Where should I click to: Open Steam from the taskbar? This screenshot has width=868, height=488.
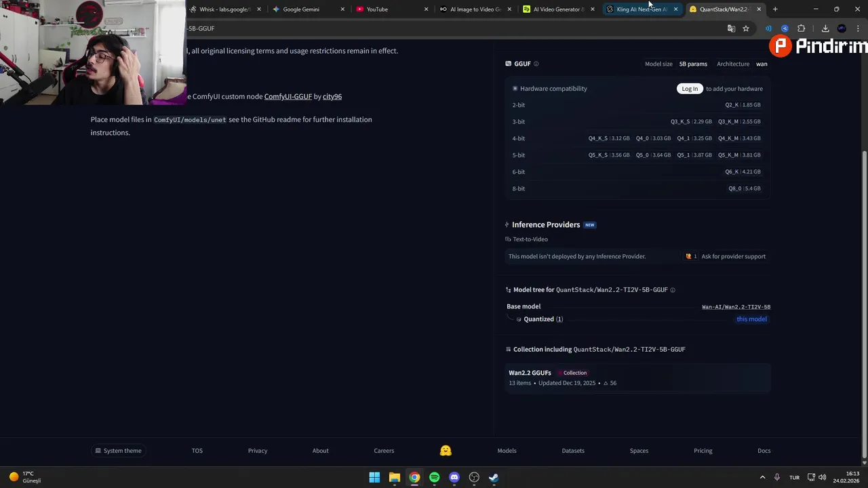[x=494, y=477]
